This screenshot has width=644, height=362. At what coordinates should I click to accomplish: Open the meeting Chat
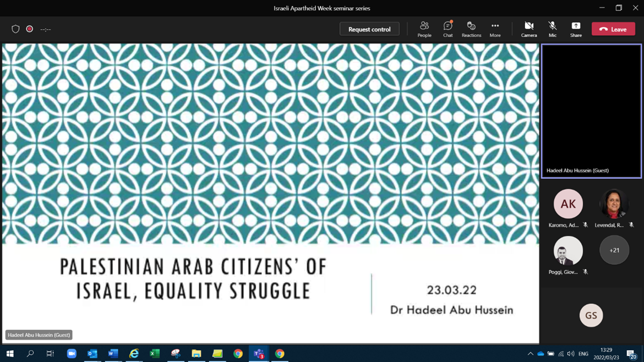tap(447, 29)
